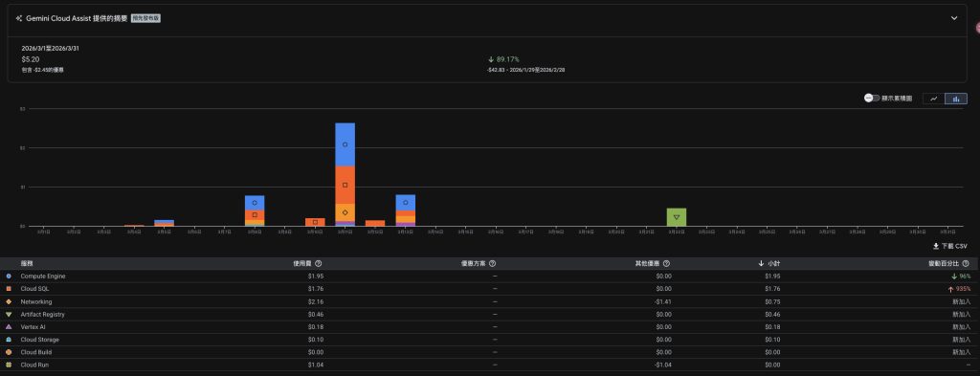Image resolution: width=980 pixels, height=376 pixels.
Task: Download the CSV via 下載 CSV
Action: (950, 246)
